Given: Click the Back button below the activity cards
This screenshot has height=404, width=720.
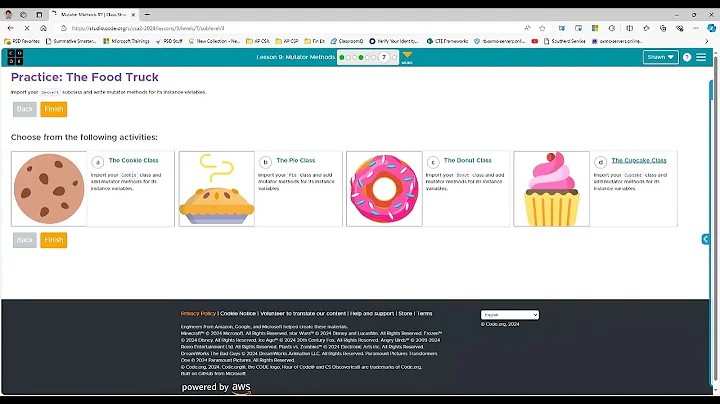Looking at the screenshot, I should tap(24, 240).
